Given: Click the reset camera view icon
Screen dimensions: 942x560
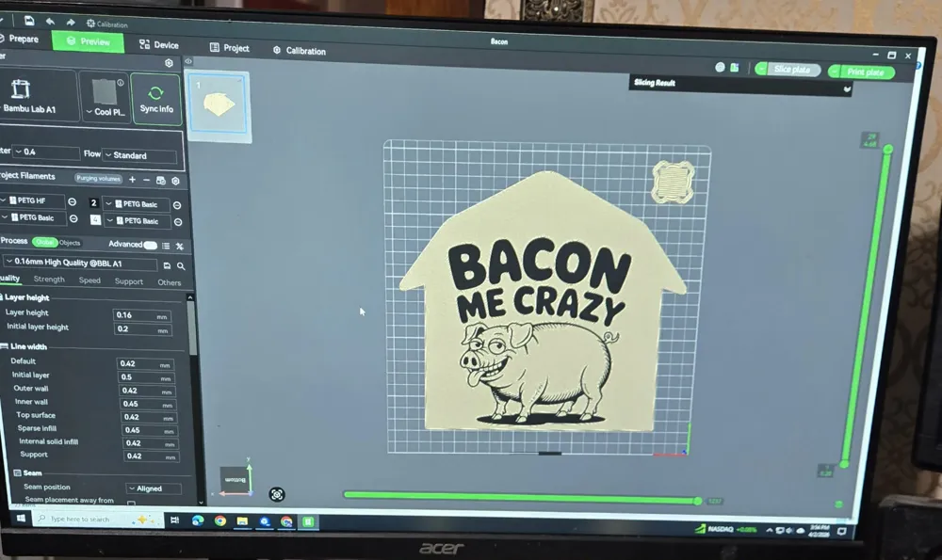Looking at the screenshot, I should 276,494.
